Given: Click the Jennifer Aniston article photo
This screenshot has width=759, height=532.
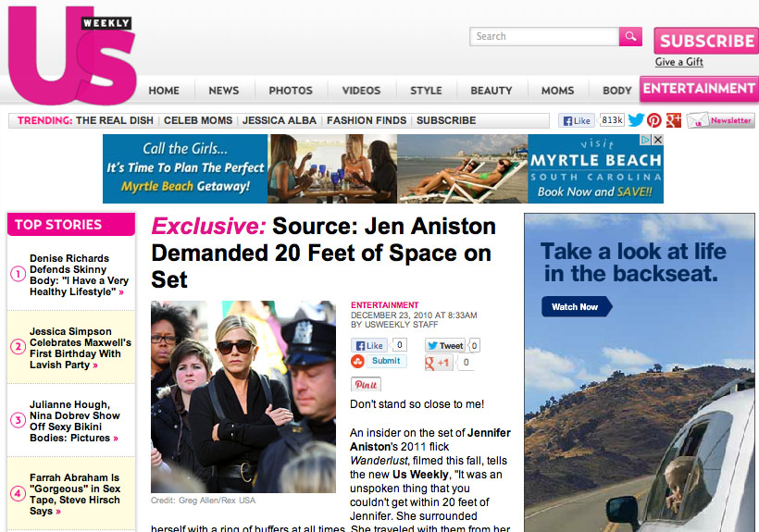Looking at the screenshot, I should tap(243, 397).
